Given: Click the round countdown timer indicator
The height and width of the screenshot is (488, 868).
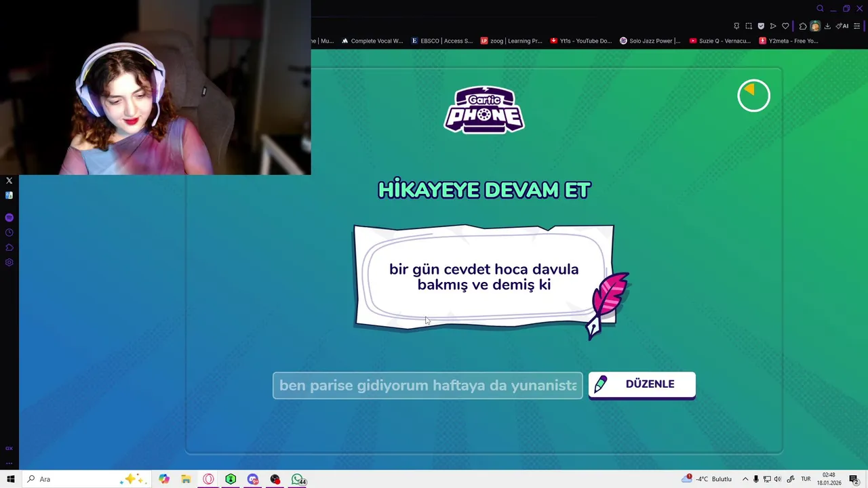Looking at the screenshot, I should coord(754,96).
